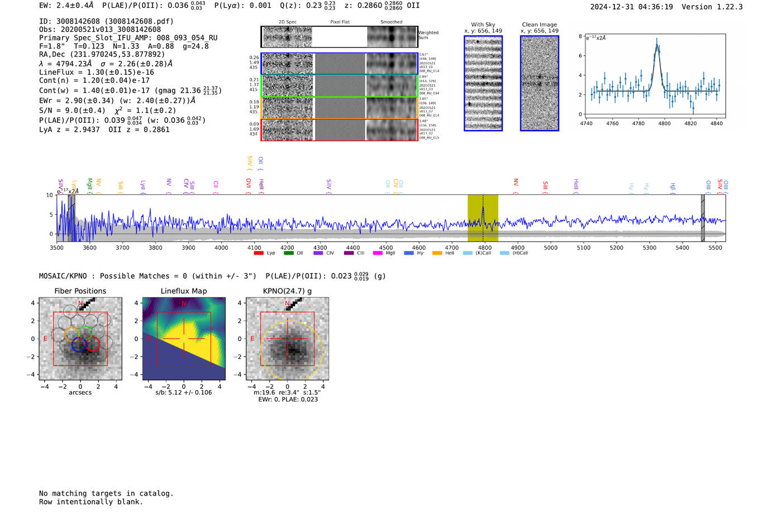The height and width of the screenshot is (532, 782).
Task: Open the With Sky image thumbnail
Action: (483, 83)
